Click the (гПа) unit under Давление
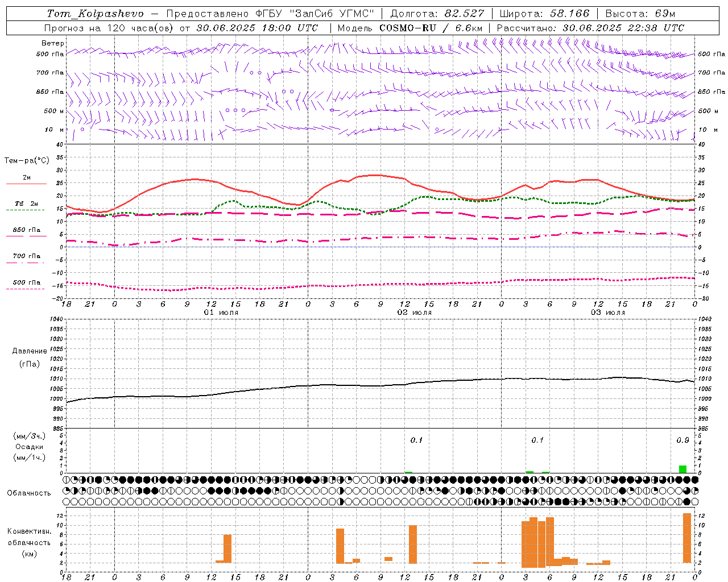Image resolution: width=728 pixels, height=582 pixels. pyautogui.click(x=30, y=364)
